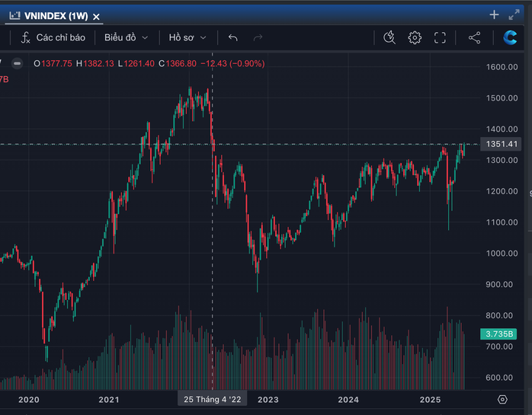Click the 2023 mark on time axis

pyautogui.click(x=268, y=400)
